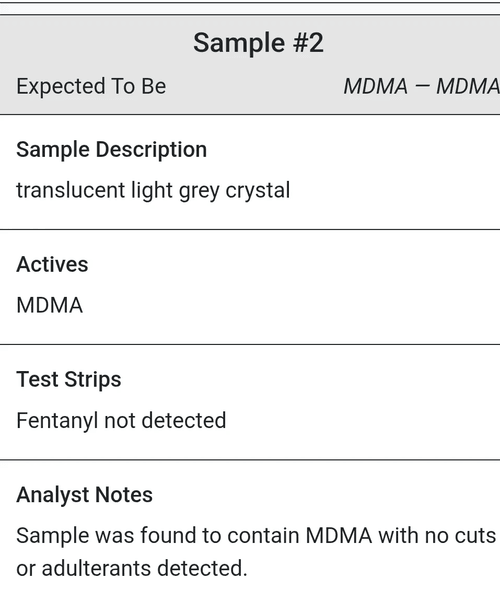Screen dimensions: 500x599
Task: Click the word crystal in description
Action: 258,191
